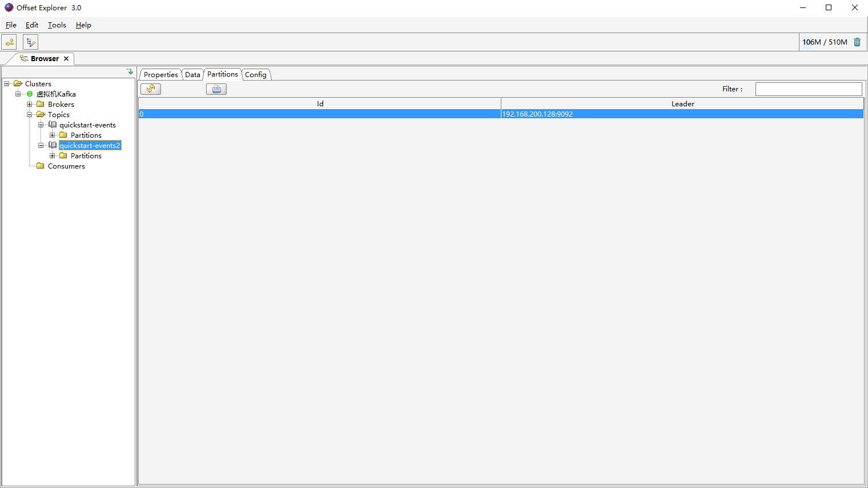The width and height of the screenshot is (868, 488).
Task: Expand Partitions under quickstart-events
Action: pos(53,135)
